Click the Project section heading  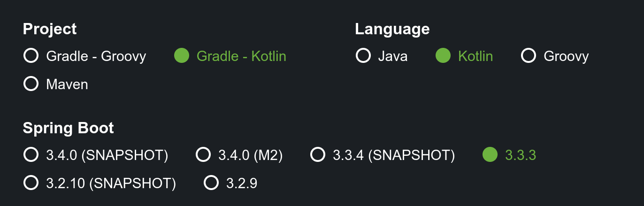point(50,29)
